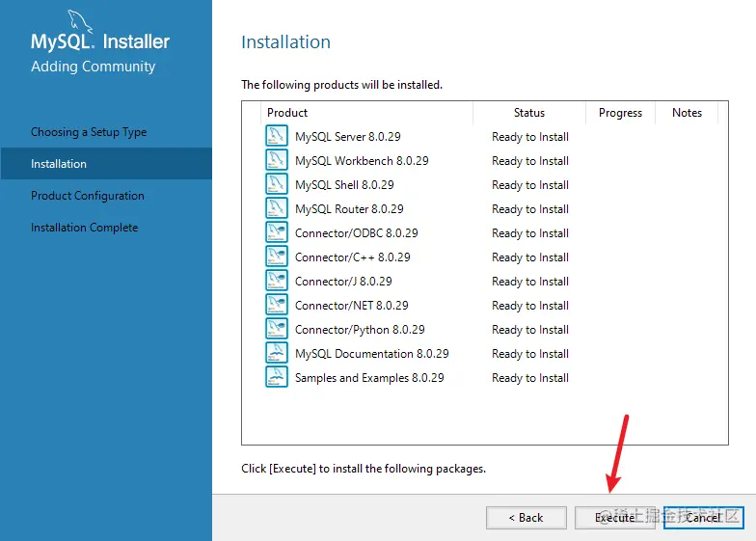Click the MySQL Shell 8.0.29 product icon

pyautogui.click(x=276, y=183)
